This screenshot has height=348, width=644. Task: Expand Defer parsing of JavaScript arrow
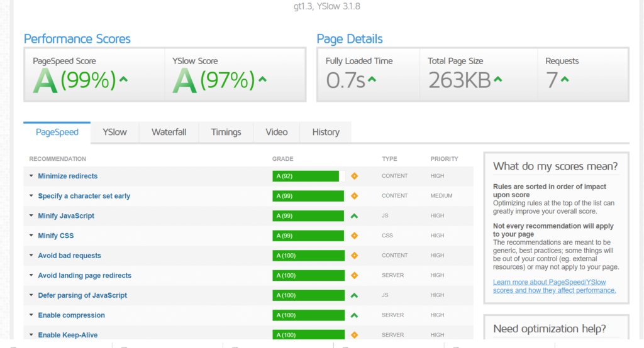[x=31, y=295]
